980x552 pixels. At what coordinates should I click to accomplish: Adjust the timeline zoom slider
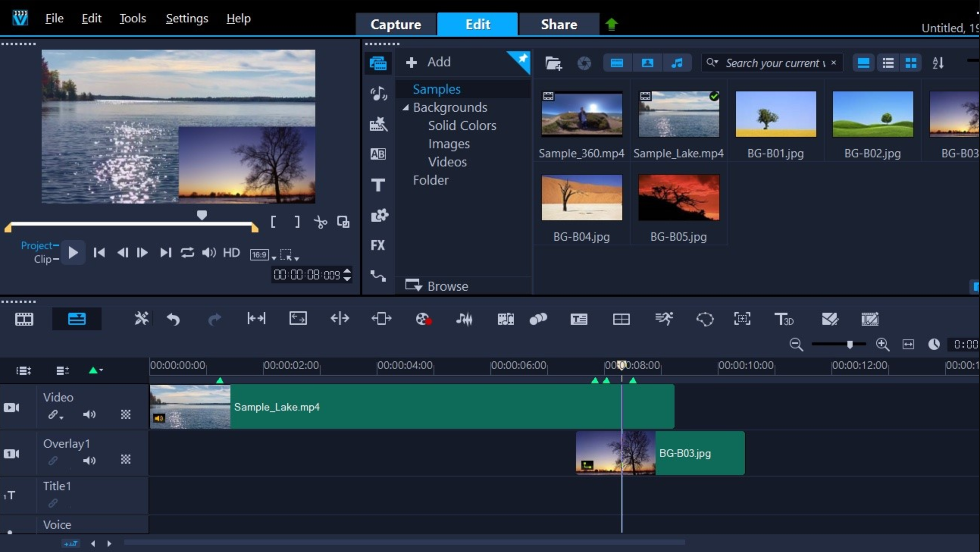850,345
